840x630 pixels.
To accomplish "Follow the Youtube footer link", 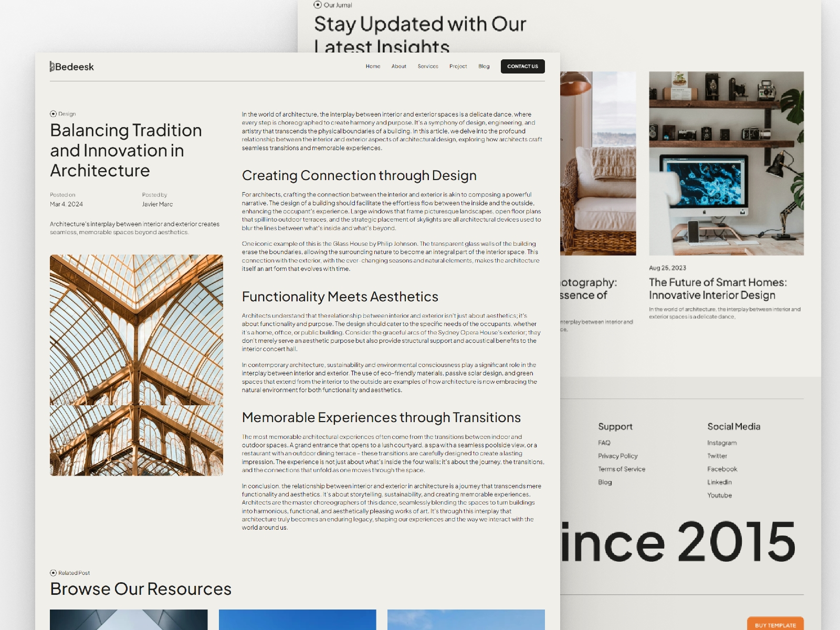I will coord(719,496).
